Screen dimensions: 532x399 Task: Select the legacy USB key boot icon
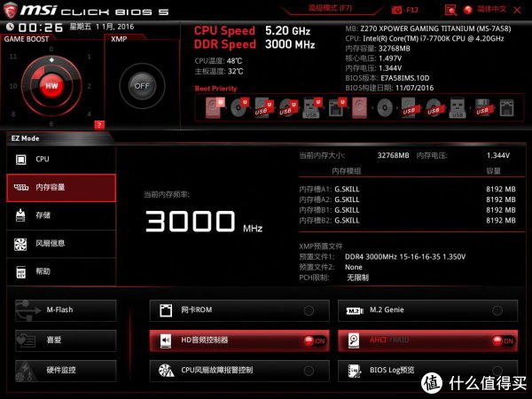458,108
